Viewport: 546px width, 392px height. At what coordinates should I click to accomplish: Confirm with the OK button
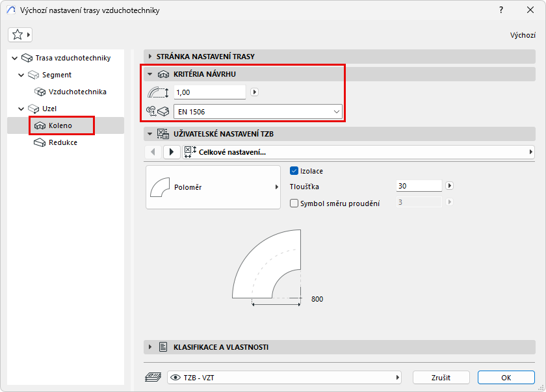click(506, 378)
